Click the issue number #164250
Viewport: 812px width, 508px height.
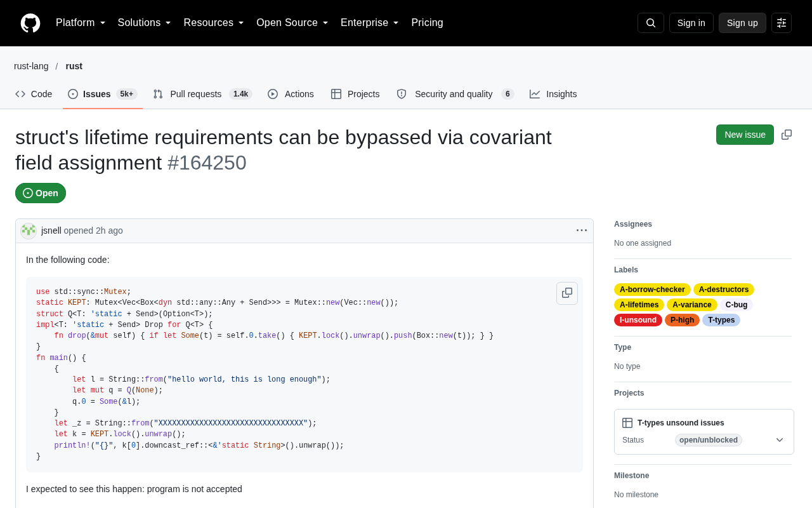click(207, 163)
